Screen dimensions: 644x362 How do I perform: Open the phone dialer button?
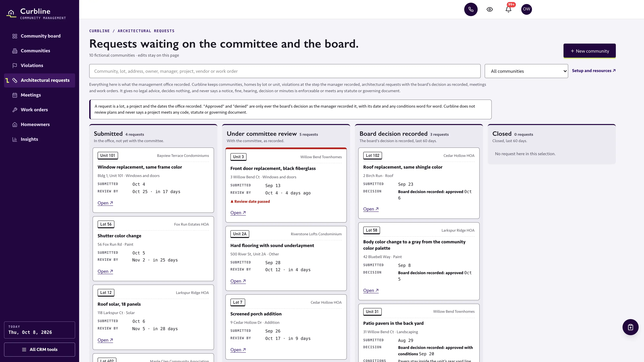pos(471,9)
